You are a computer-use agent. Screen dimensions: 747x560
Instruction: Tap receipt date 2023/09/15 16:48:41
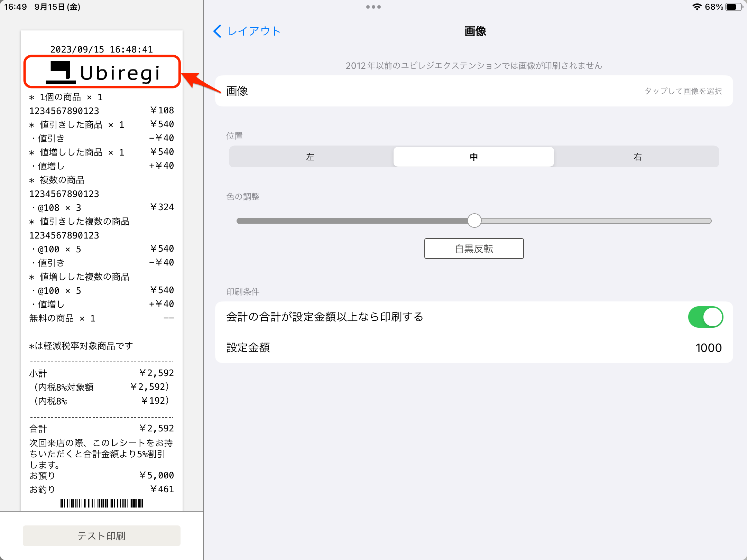click(102, 49)
